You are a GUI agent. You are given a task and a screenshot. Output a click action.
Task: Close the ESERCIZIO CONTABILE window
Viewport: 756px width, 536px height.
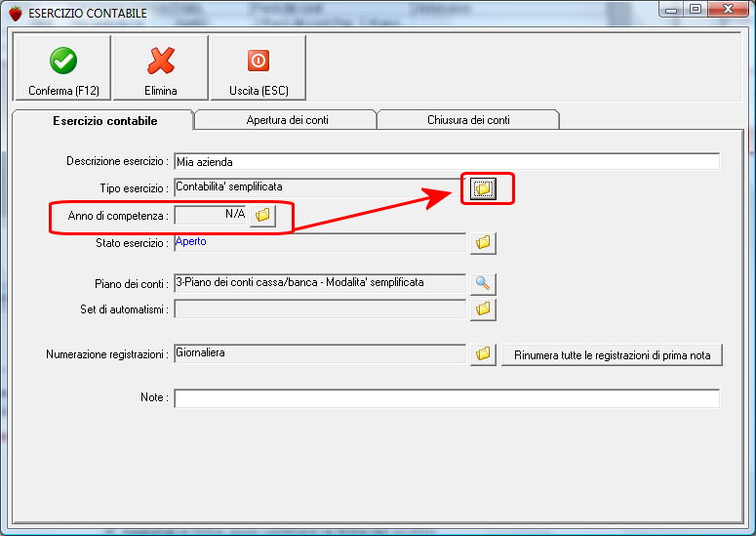tap(728, 10)
